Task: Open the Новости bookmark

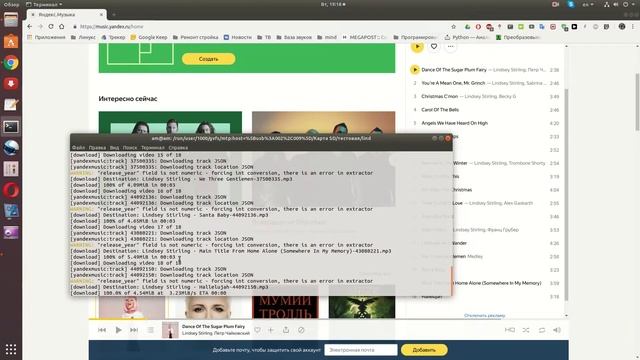Action: 238,37
